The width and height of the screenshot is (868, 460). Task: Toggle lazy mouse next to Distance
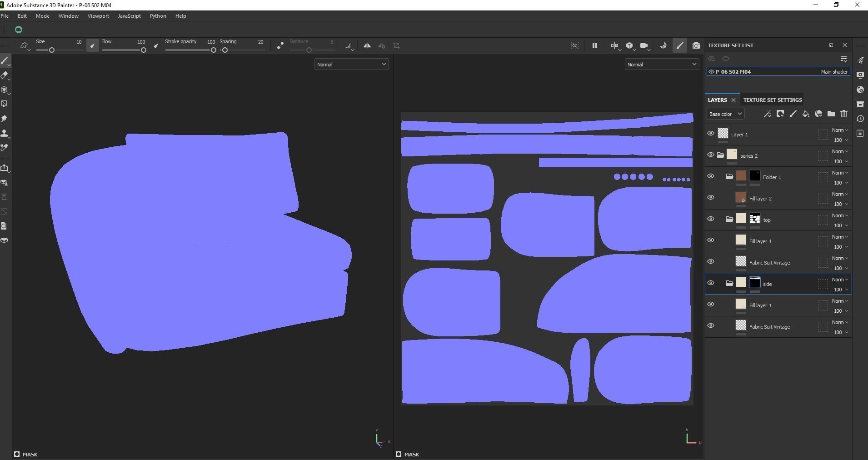point(280,45)
